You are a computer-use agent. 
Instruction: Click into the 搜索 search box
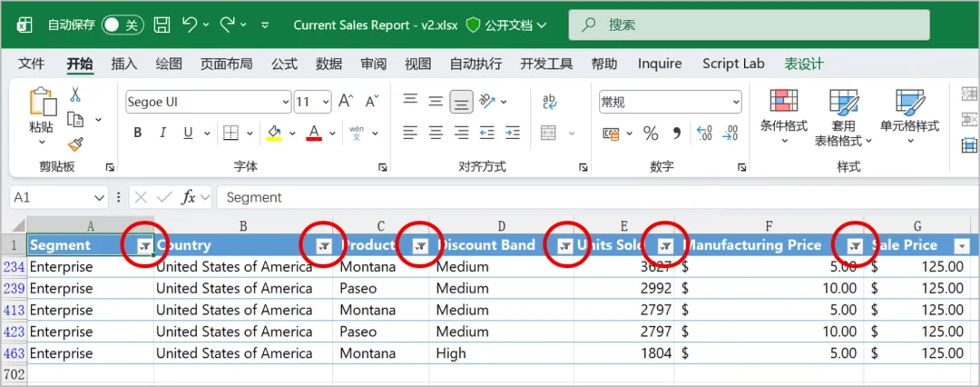point(749,25)
